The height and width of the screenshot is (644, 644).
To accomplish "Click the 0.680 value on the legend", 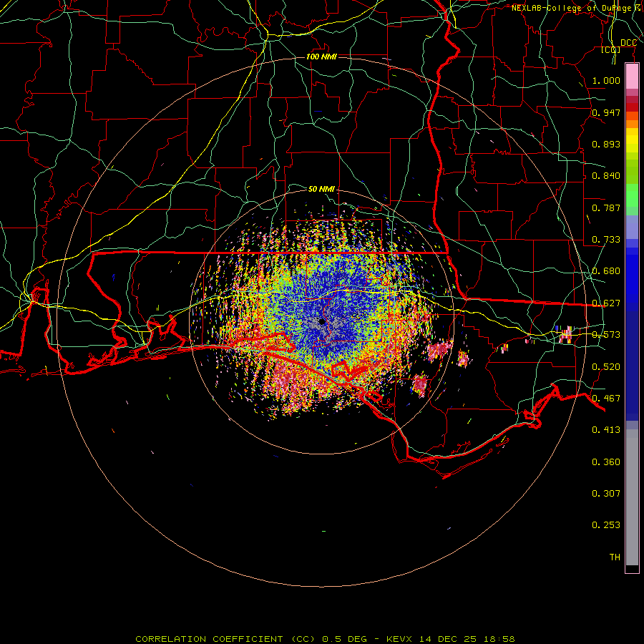I will point(606,271).
